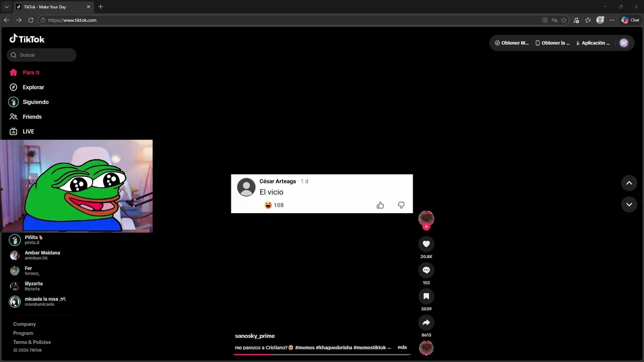This screenshot has width=644, height=362.
Task: Expand the caption with 'más'
Action: [403, 347]
